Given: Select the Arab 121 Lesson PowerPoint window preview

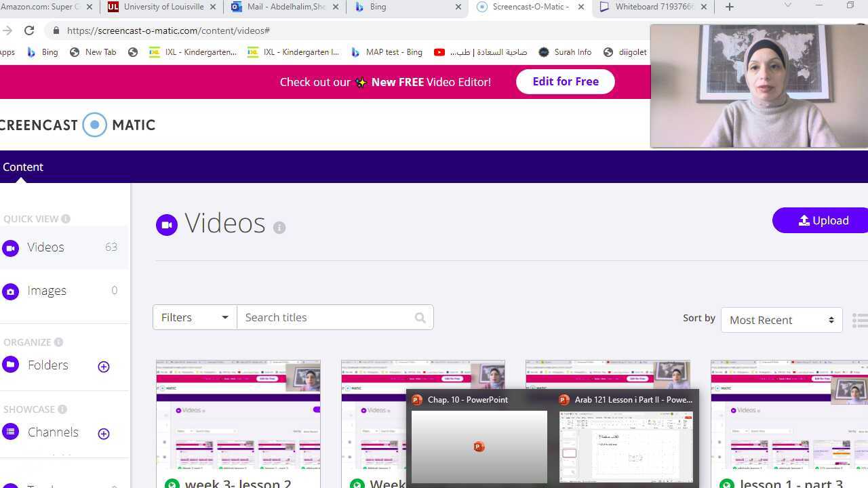Looking at the screenshot, I should pos(626,438).
